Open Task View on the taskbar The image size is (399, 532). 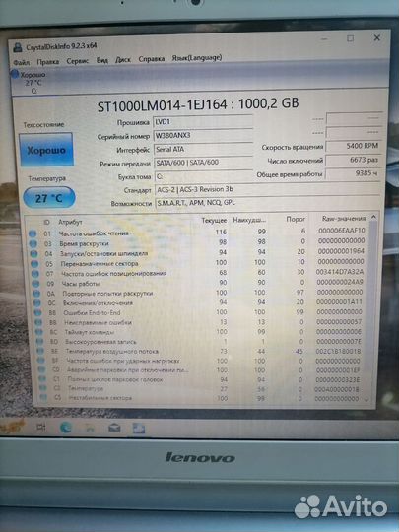(x=41, y=427)
